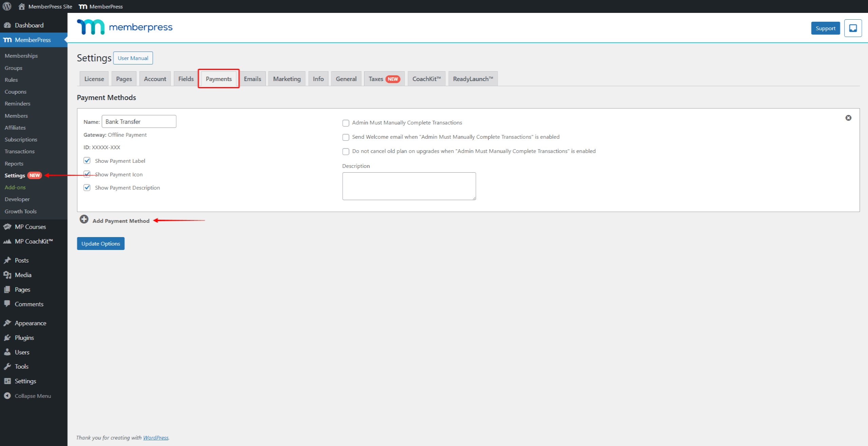Viewport: 868px width, 446px height.
Task: Open MP Courses from the sidebar
Action: click(x=30, y=227)
